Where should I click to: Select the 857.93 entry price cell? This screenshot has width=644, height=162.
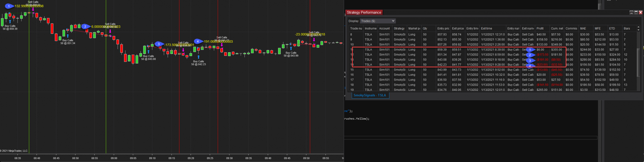coord(443,35)
